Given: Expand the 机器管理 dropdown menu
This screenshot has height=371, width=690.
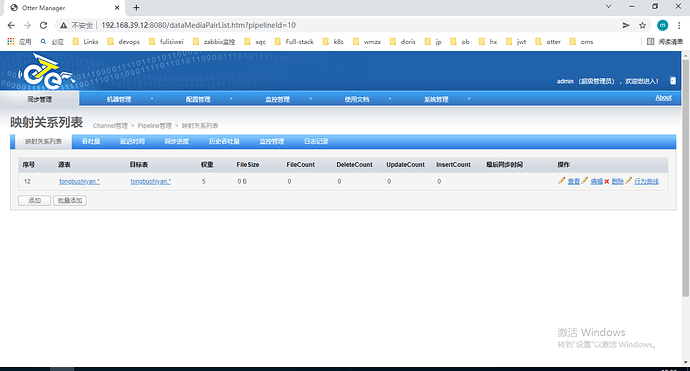Looking at the screenshot, I should pyautogui.click(x=119, y=99).
